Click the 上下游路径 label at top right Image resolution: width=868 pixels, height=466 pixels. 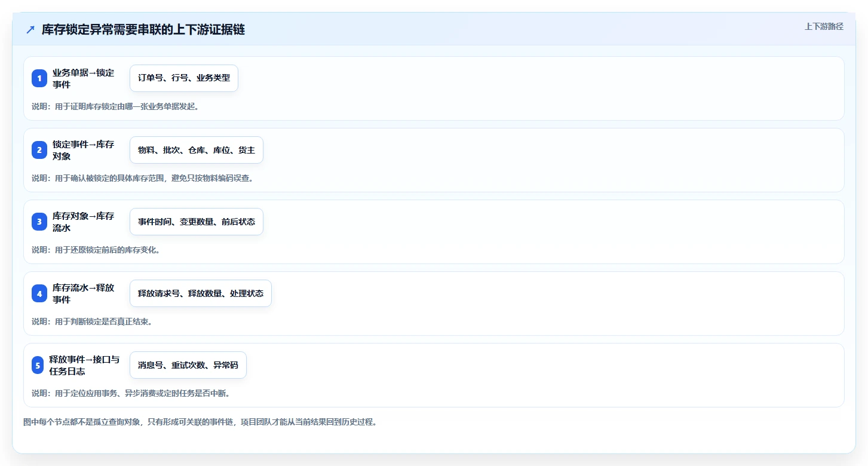click(824, 26)
